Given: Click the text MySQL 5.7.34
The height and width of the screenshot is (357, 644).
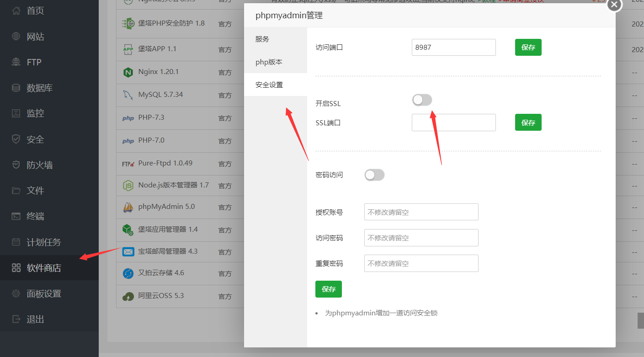Looking at the screenshot, I should coord(160,95).
